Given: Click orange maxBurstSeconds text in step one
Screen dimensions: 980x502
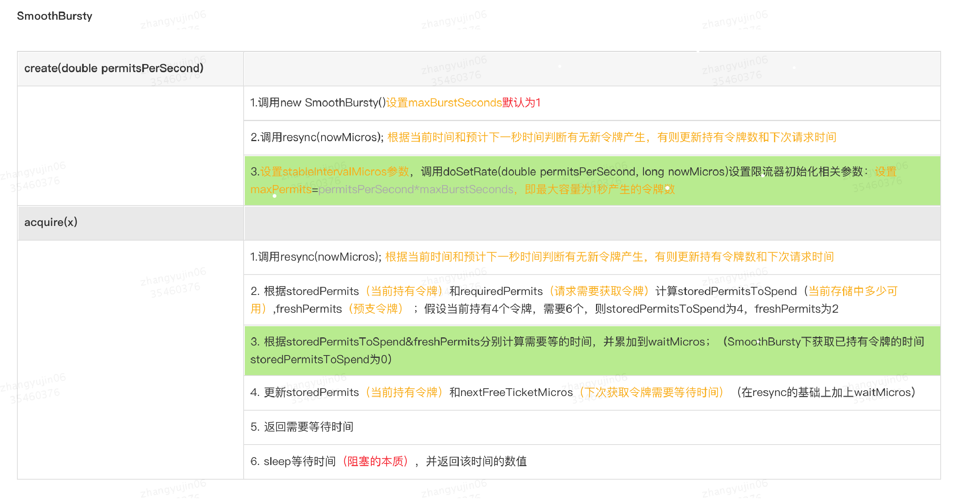Looking at the screenshot, I should pos(455,103).
